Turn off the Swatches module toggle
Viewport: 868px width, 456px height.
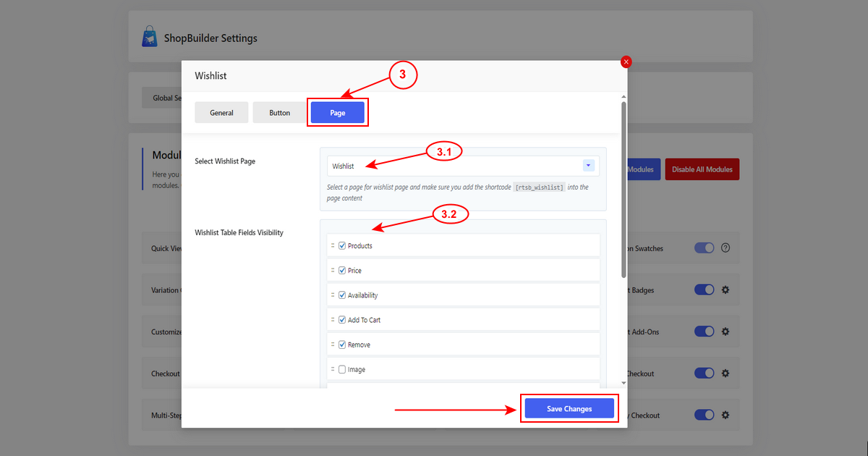704,248
